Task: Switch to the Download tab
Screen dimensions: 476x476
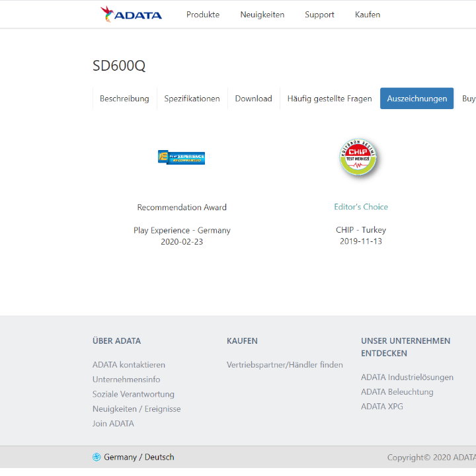Action: pos(253,99)
